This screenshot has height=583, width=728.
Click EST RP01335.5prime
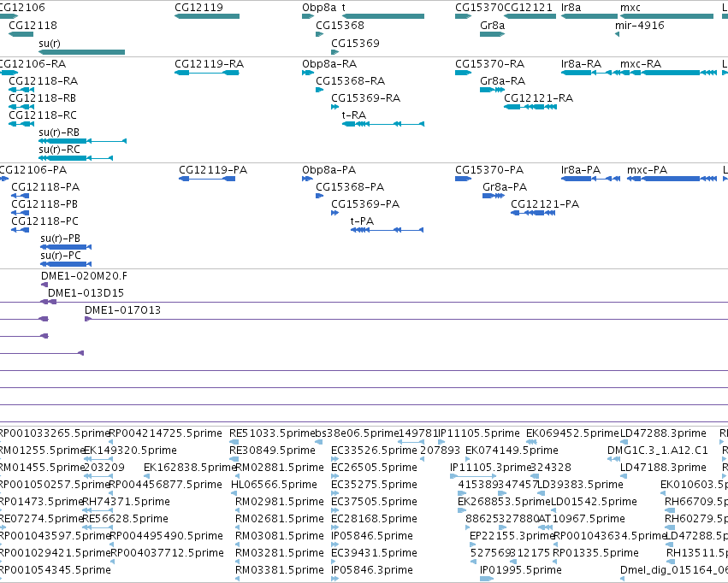[x=595, y=553]
